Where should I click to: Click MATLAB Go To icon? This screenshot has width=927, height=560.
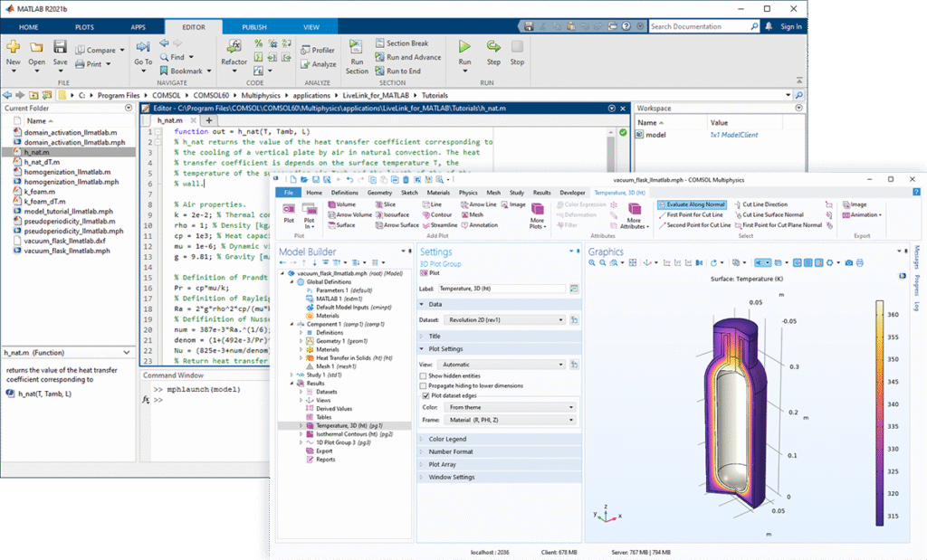pyautogui.click(x=143, y=47)
